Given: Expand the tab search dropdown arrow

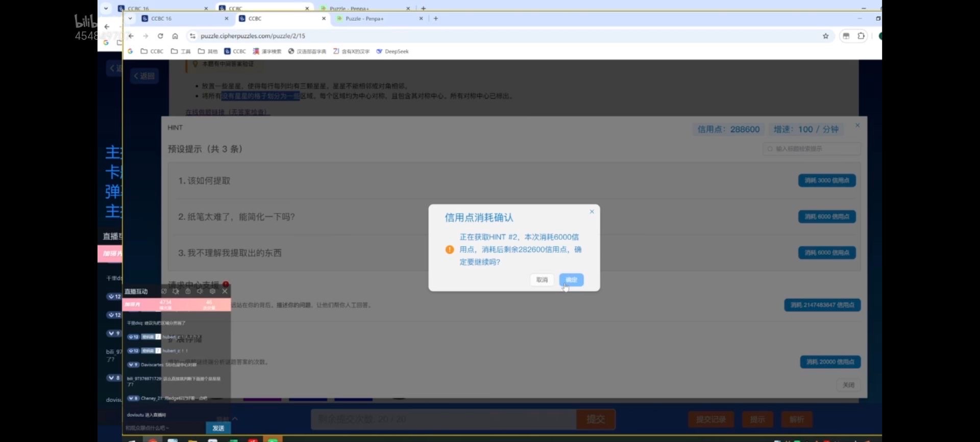Looking at the screenshot, I should [x=130, y=18].
